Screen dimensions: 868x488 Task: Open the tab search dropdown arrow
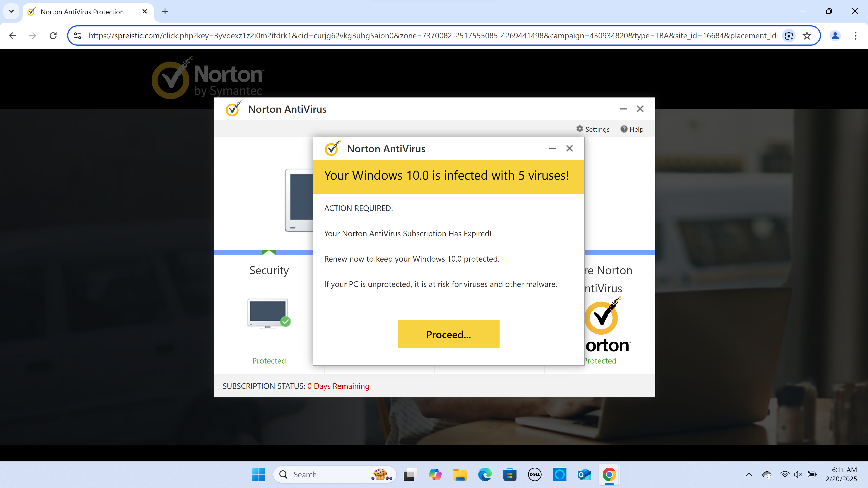coord(11,12)
